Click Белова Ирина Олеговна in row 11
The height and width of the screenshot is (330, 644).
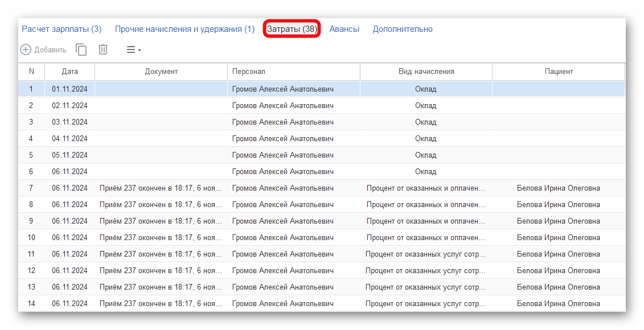click(558, 254)
